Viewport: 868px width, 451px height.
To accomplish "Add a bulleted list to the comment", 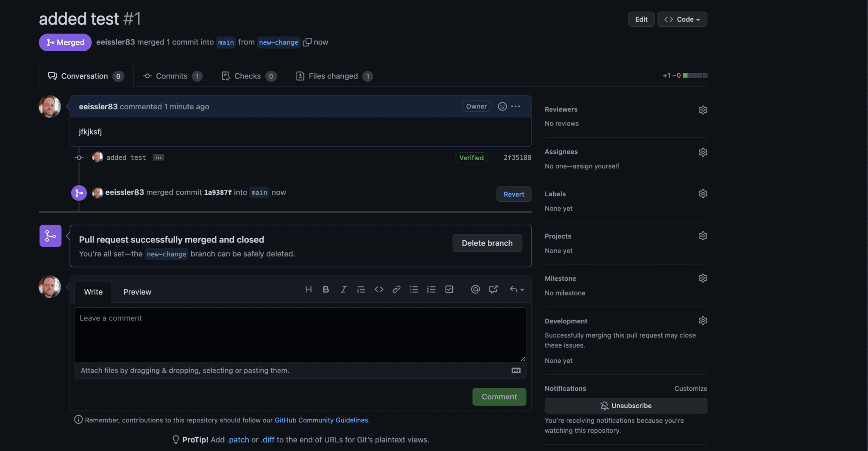I will [x=414, y=289].
